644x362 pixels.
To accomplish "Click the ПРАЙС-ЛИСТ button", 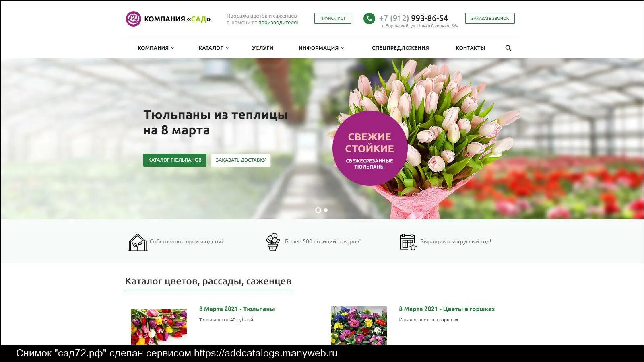I will (333, 18).
